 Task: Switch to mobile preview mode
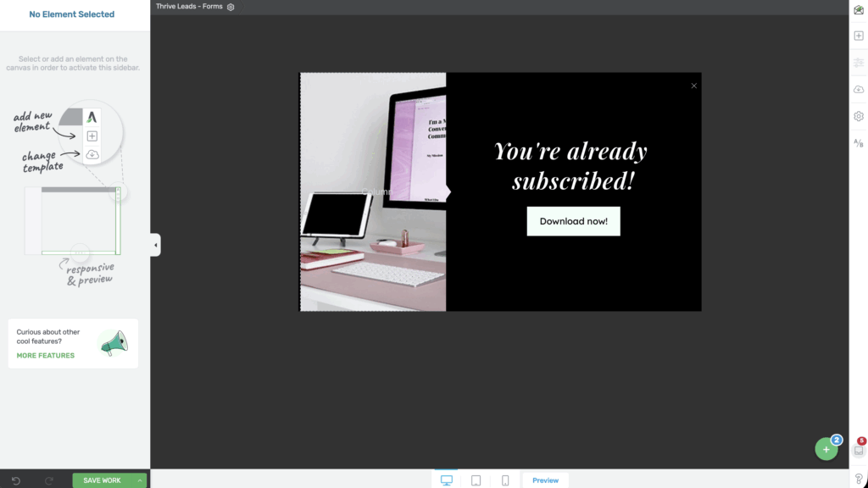pos(505,480)
